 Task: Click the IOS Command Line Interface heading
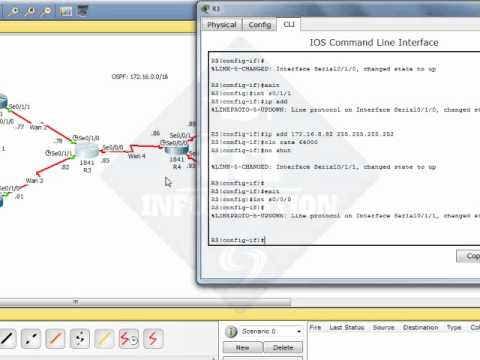tap(374, 43)
